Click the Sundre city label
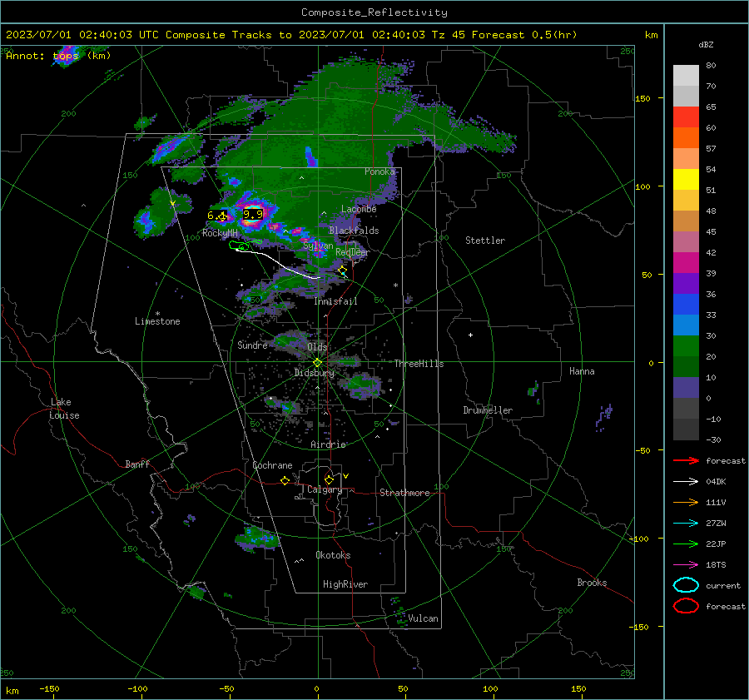Image resolution: width=749 pixels, height=700 pixels. [253, 345]
